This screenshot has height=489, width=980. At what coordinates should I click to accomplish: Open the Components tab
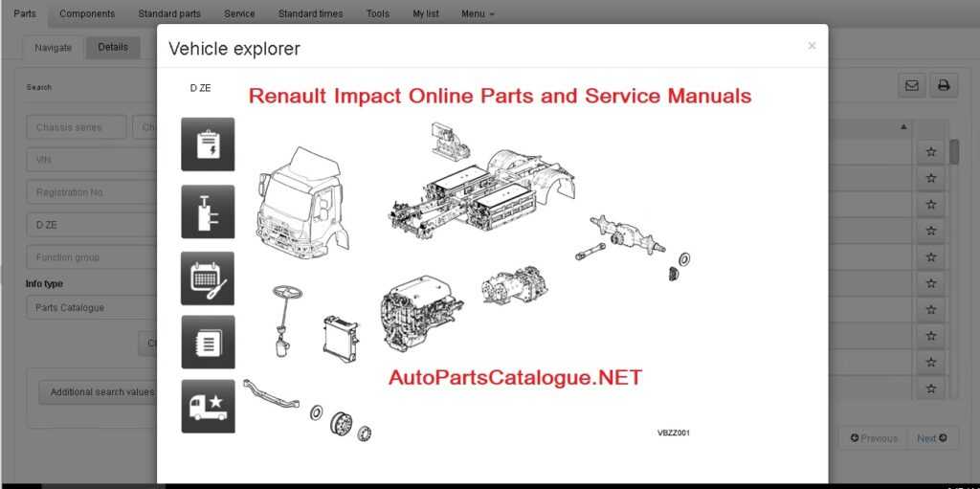click(x=87, y=13)
